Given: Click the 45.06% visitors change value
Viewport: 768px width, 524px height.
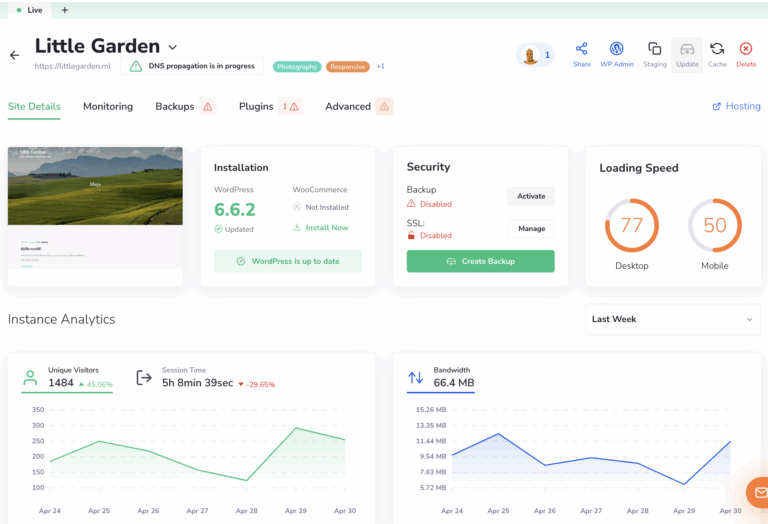Looking at the screenshot, I should click(99, 384).
